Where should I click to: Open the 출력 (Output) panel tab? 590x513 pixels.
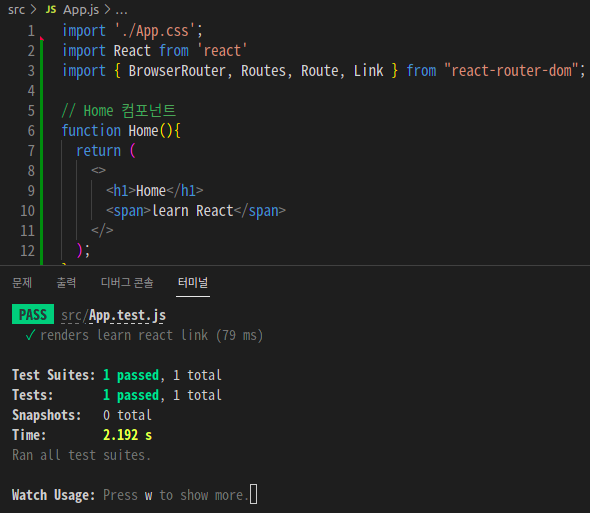[66, 282]
